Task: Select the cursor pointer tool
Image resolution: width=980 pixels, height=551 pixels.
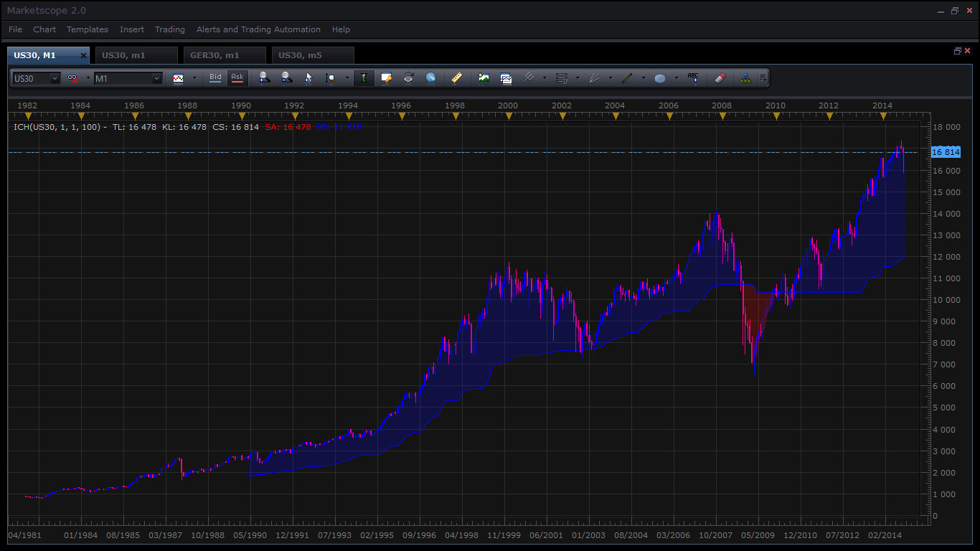Action: coord(308,78)
